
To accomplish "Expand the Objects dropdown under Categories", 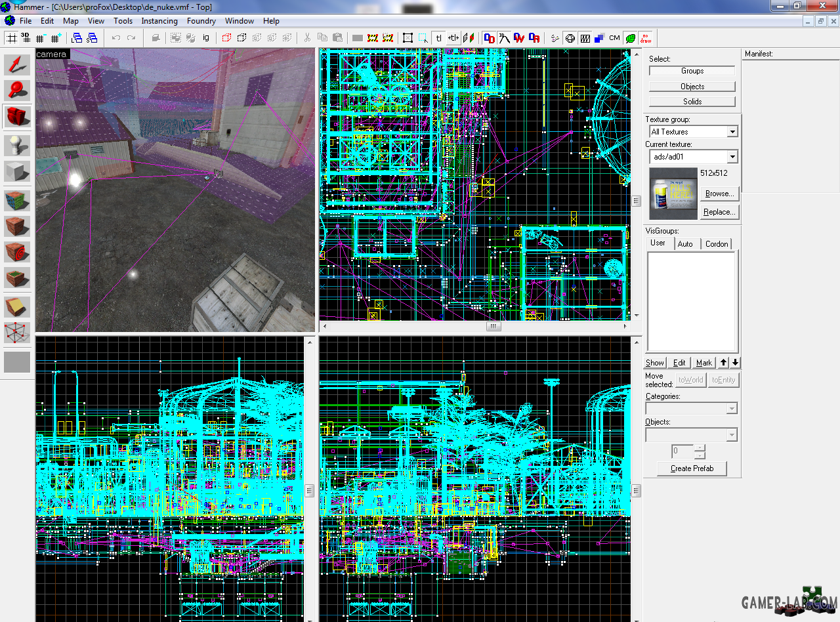I will (x=732, y=435).
